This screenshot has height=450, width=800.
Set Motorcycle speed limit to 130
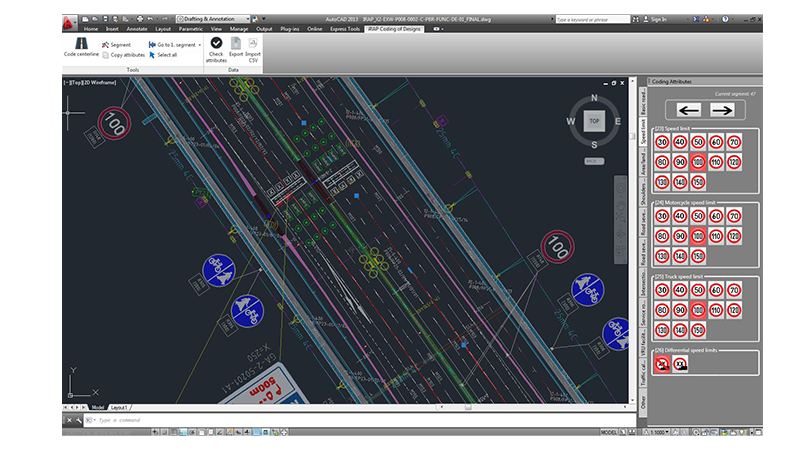tap(662, 256)
